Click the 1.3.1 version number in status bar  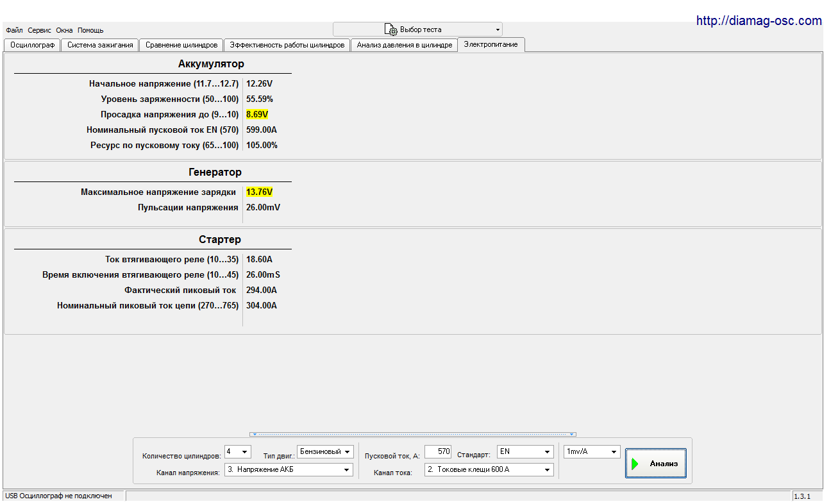tap(802, 496)
